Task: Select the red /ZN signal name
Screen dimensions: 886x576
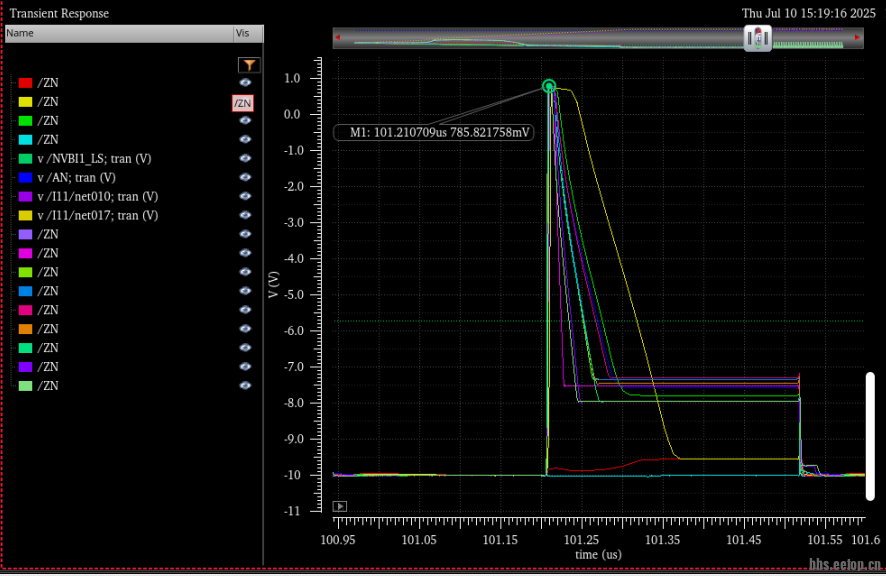Action: (x=48, y=83)
